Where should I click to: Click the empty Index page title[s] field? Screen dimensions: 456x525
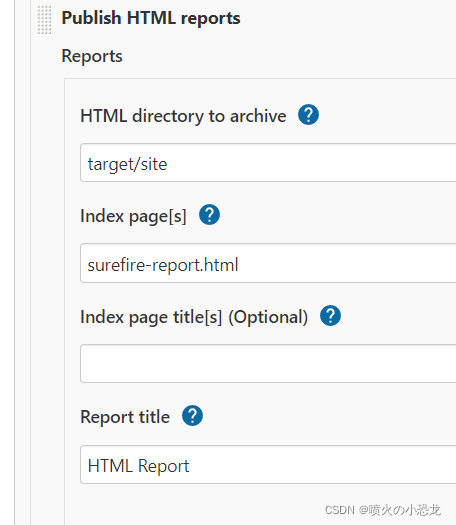268,363
